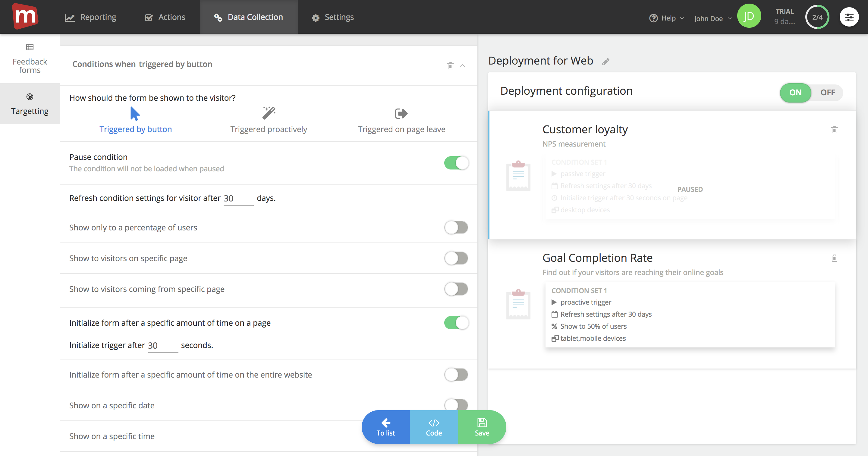
Task: Toggle the Pause condition switch
Action: pos(456,163)
